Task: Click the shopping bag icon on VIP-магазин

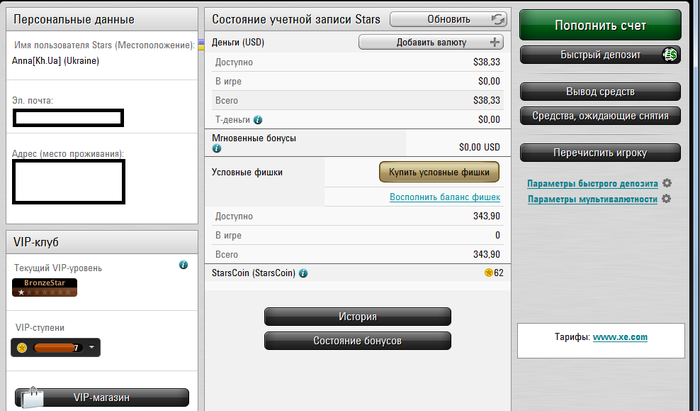Action: (x=32, y=398)
